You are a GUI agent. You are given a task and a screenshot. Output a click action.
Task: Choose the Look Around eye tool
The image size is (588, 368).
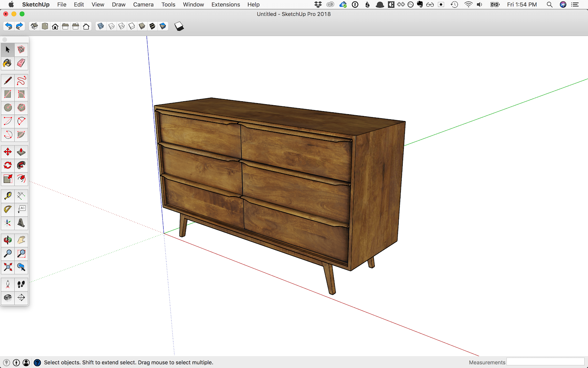click(x=8, y=298)
